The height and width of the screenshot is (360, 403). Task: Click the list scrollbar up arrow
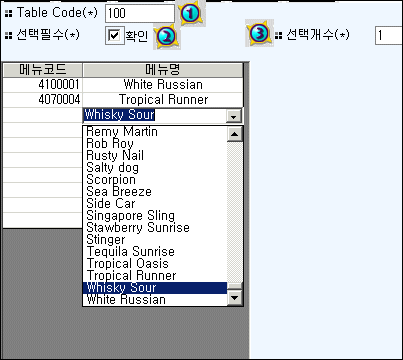tap(235, 134)
